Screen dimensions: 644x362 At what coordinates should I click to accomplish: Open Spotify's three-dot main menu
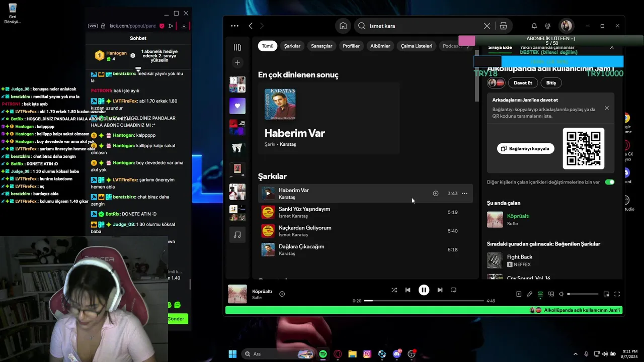pyautogui.click(x=235, y=26)
